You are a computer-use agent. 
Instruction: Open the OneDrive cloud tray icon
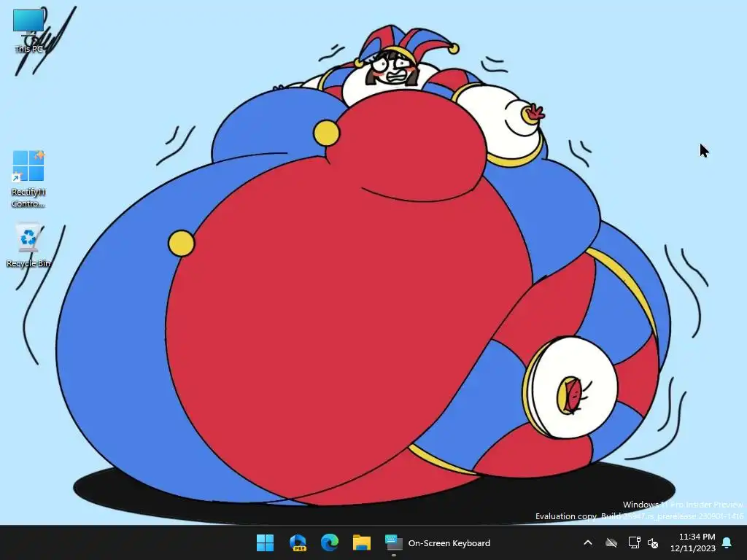611,542
